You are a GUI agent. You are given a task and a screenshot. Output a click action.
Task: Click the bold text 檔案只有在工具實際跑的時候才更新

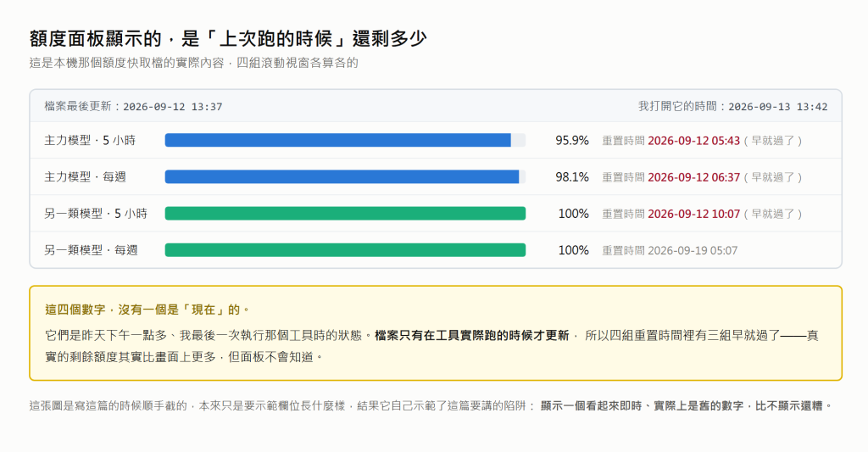pos(471,335)
